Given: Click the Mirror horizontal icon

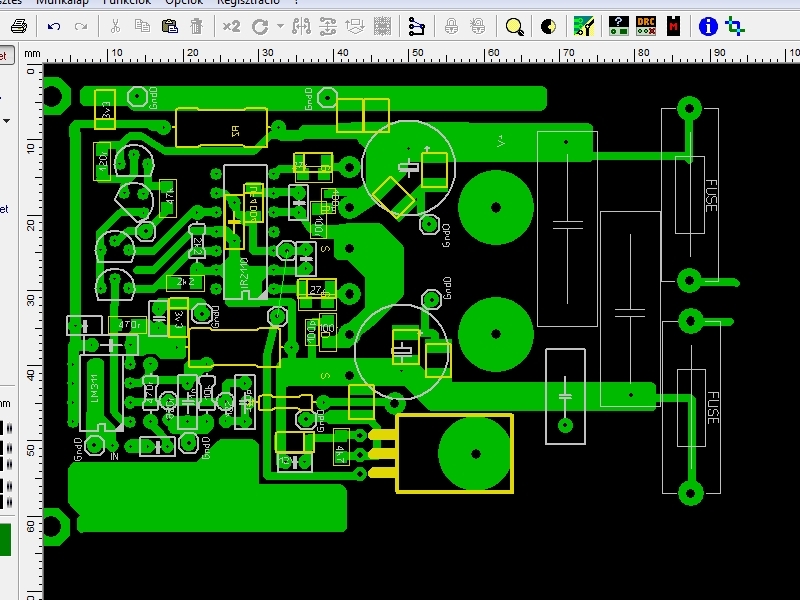Looking at the screenshot, I should click(x=301, y=26).
